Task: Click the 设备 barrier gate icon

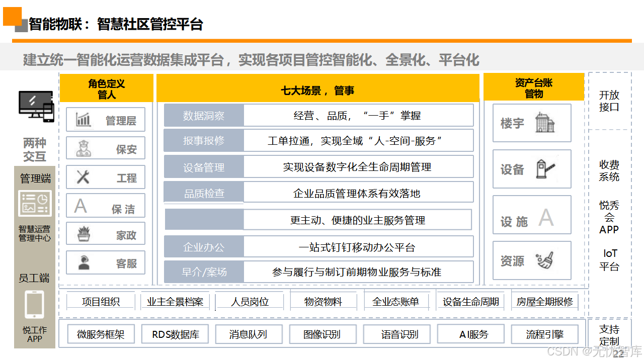Action: click(545, 168)
